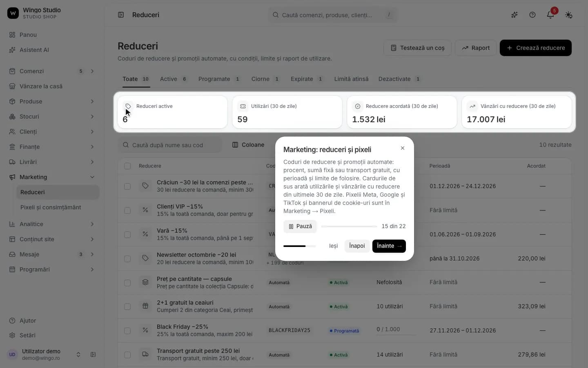
Task: Expand the Produse sidebar section
Action: pyautogui.click(x=92, y=101)
